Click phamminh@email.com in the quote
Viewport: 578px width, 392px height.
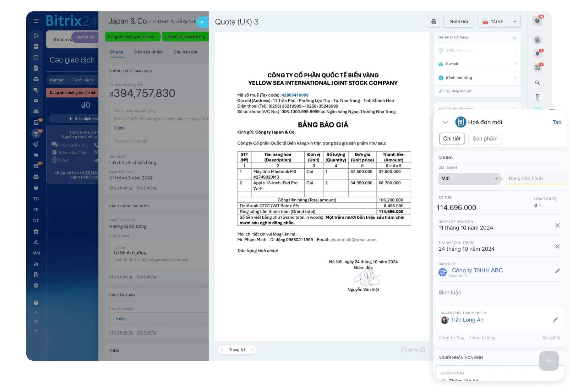click(353, 240)
